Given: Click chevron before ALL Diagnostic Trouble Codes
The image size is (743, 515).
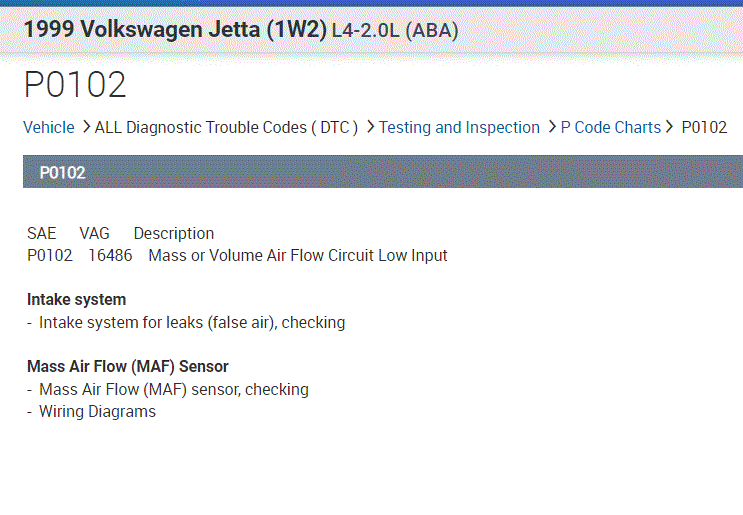Looking at the screenshot, I should tap(86, 127).
